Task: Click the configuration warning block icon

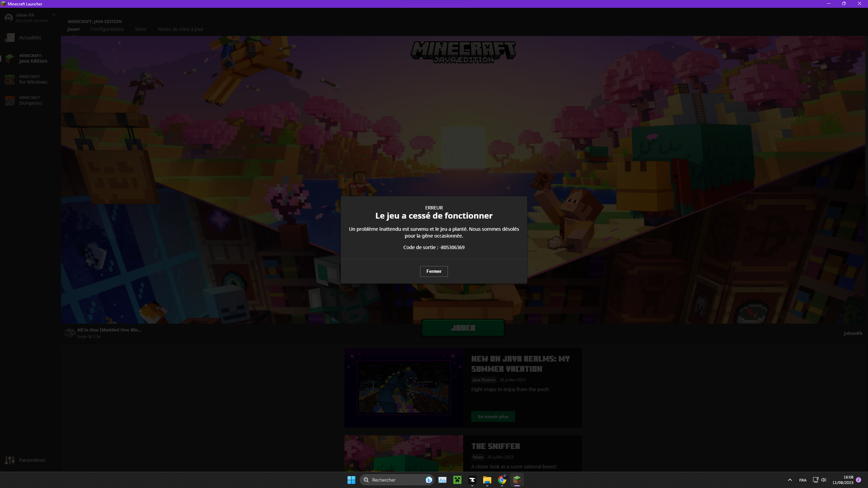Action: tap(70, 333)
